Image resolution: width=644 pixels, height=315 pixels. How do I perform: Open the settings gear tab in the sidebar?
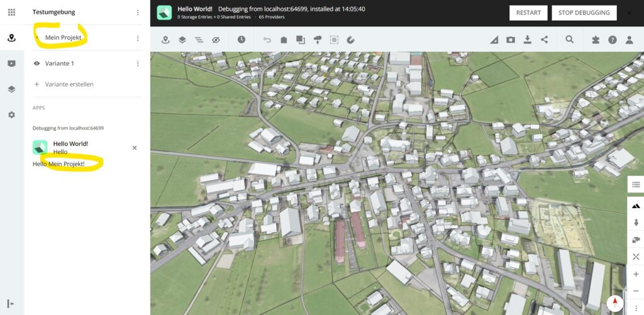(x=11, y=115)
